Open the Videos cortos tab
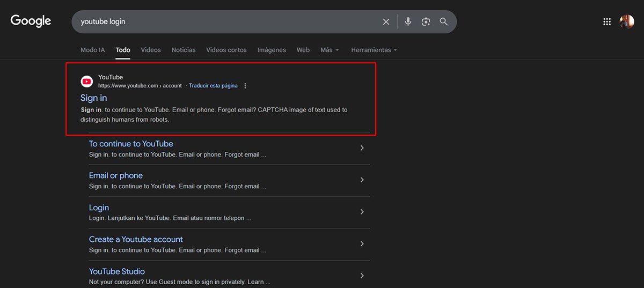 226,50
